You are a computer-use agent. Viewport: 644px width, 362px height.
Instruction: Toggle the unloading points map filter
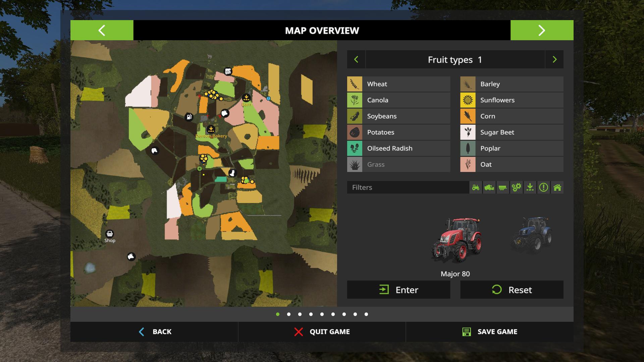coord(530,187)
